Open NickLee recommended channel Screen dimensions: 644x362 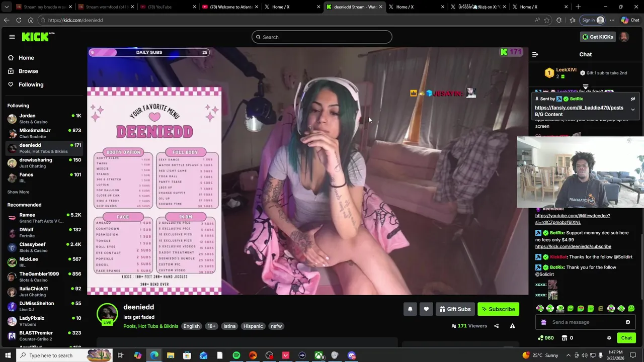point(44,262)
